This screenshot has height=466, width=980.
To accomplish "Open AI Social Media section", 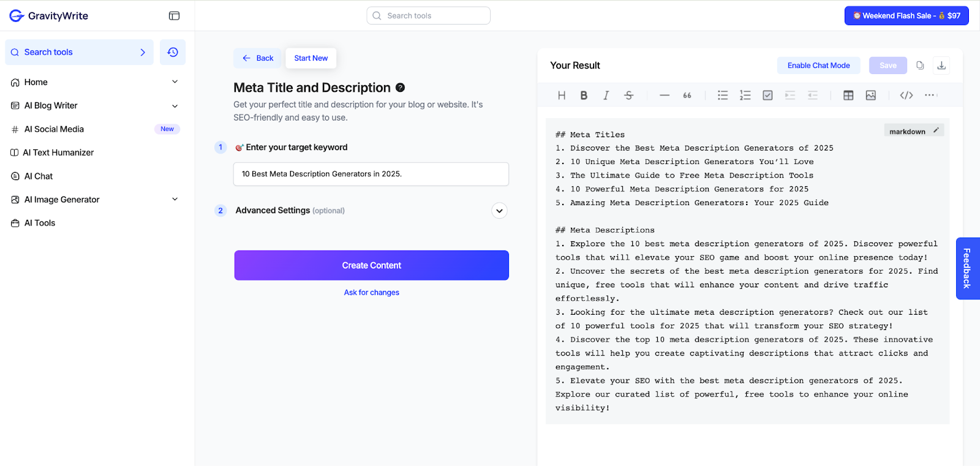I will click(x=54, y=129).
